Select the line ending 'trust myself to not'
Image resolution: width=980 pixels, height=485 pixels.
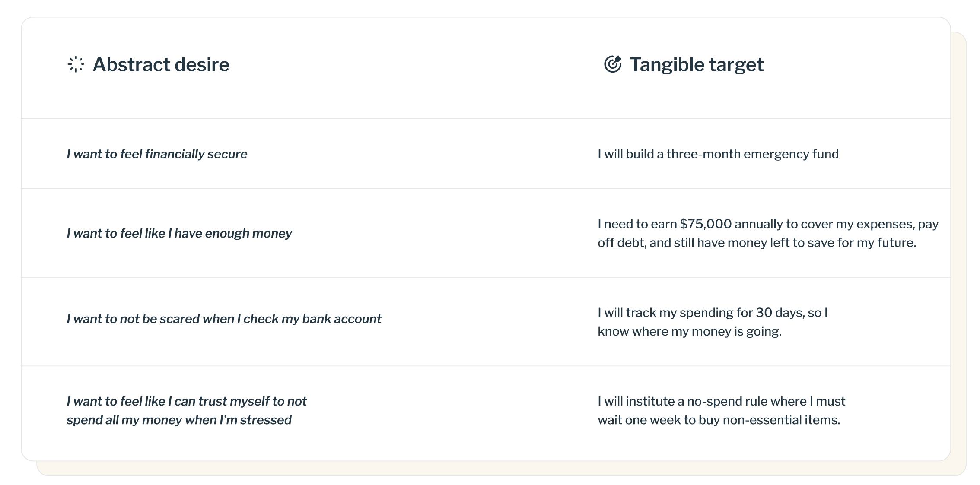coord(187,402)
